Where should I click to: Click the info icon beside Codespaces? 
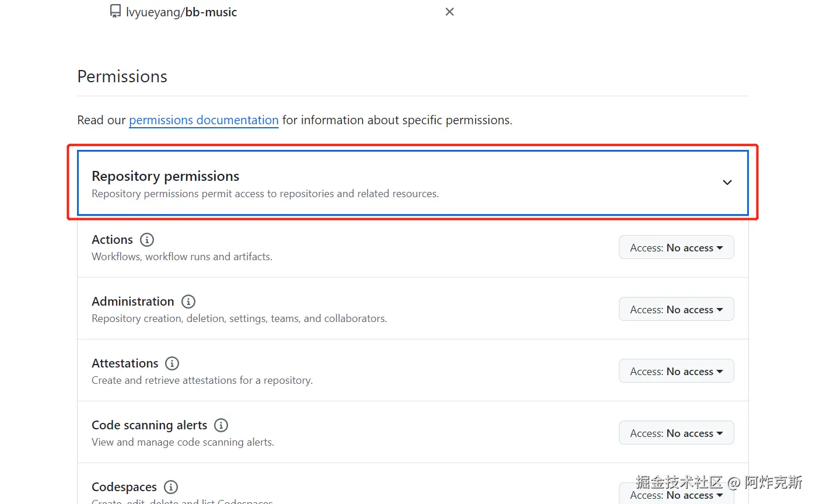[x=170, y=487]
